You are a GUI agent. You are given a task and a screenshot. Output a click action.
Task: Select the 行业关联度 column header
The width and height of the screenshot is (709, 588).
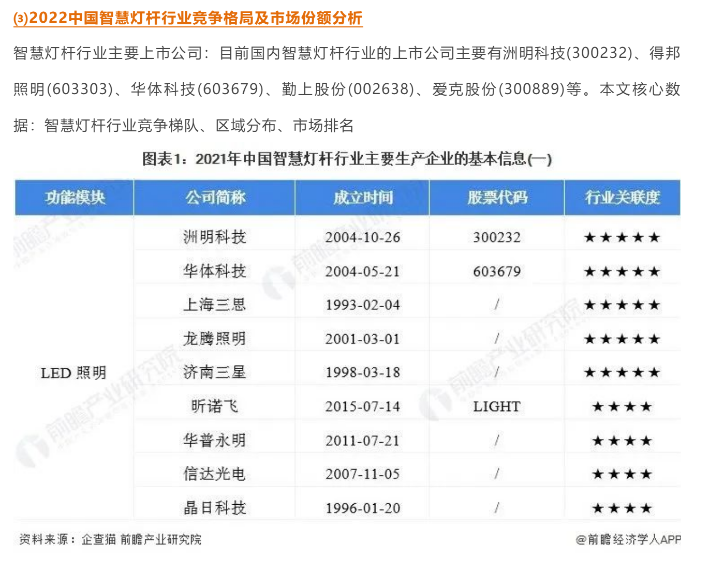[622, 198]
